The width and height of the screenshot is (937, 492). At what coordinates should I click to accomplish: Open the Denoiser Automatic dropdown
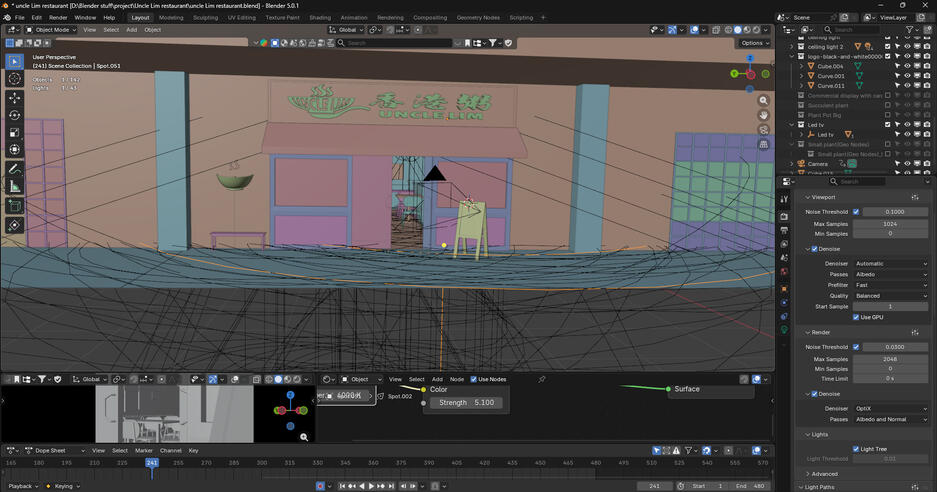click(892, 264)
